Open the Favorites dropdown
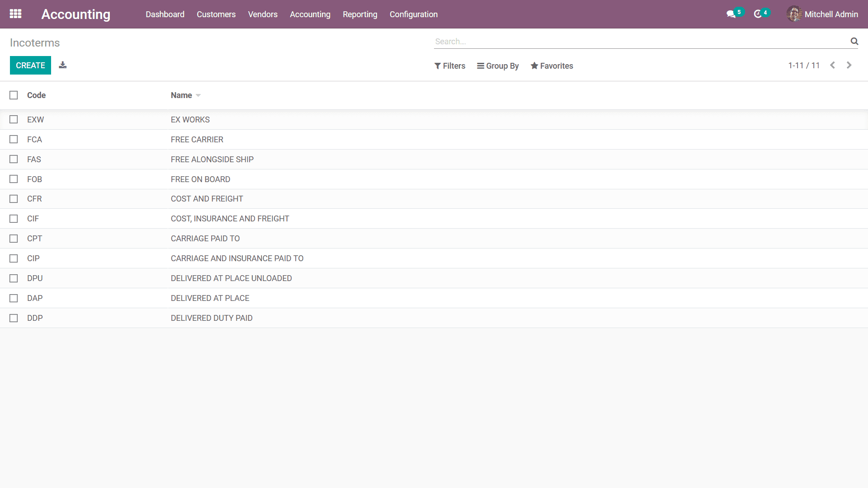Viewport: 868px width, 488px height. click(x=552, y=66)
